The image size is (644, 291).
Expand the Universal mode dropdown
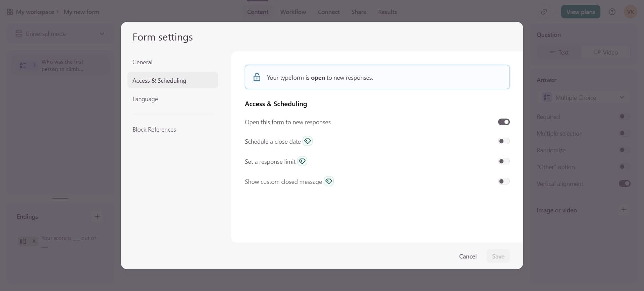pyautogui.click(x=60, y=33)
